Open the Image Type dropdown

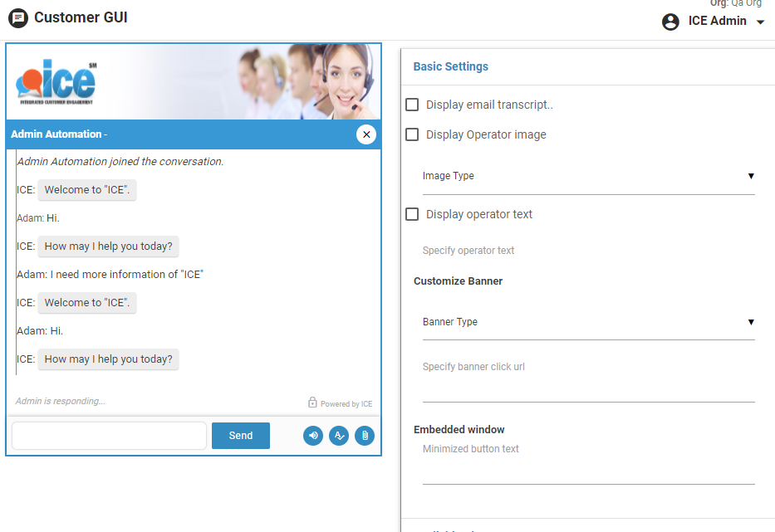[588, 176]
